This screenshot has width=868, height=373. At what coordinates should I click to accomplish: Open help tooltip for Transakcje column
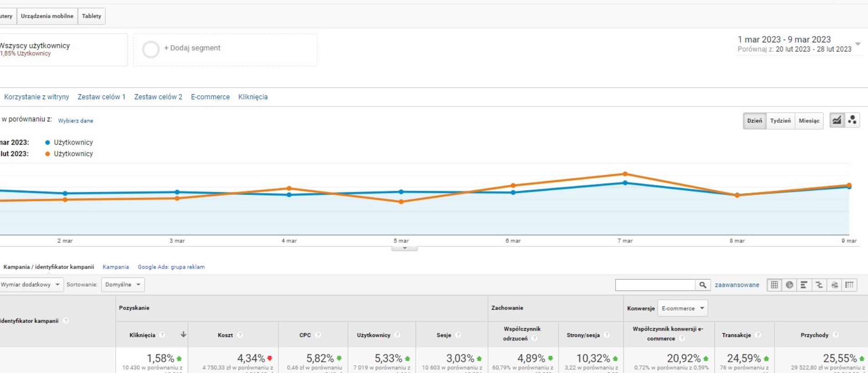758,335
